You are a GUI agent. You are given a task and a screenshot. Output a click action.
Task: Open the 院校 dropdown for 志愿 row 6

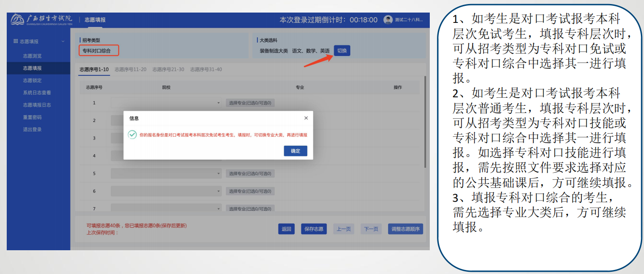point(166,191)
